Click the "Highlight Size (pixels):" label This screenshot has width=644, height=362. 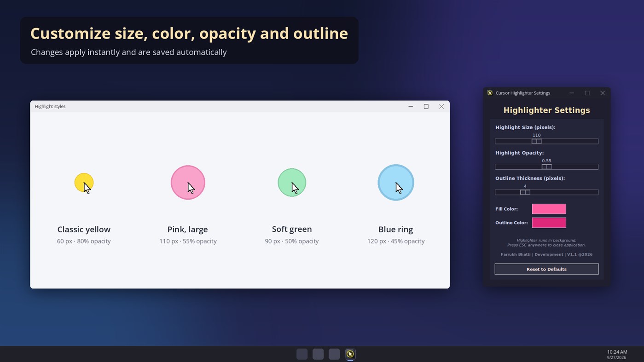coord(525,127)
